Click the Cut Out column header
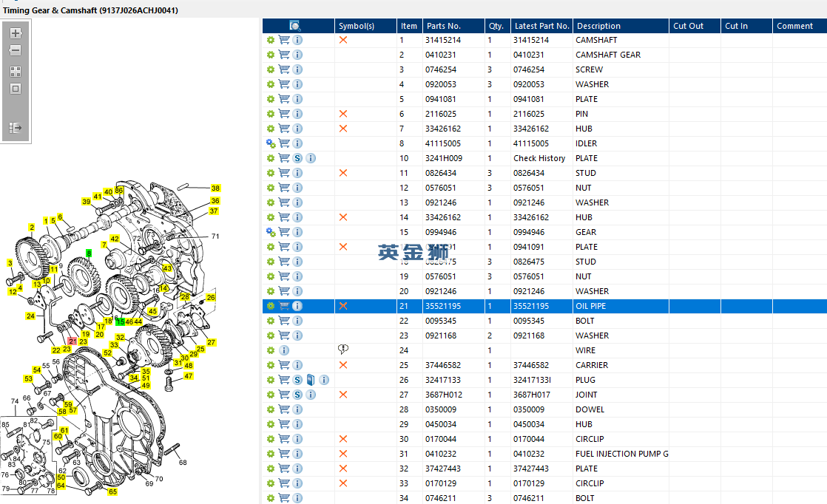The width and height of the screenshot is (827, 504). click(x=695, y=26)
